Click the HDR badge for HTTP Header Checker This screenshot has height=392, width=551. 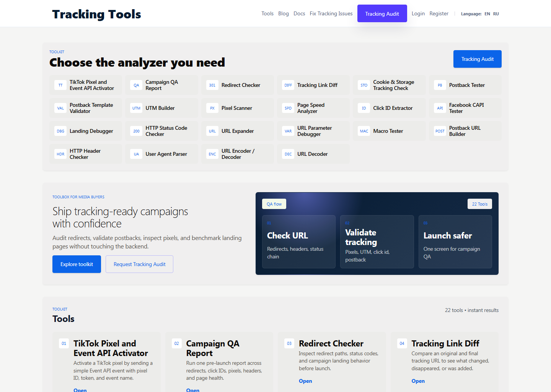60,154
